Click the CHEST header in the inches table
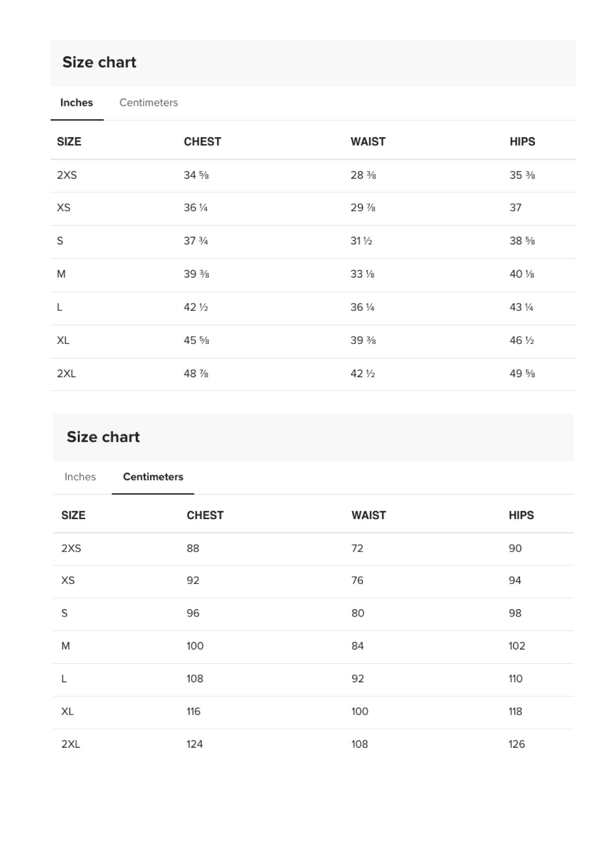Image resolution: width=614 pixels, height=868 pixels. pyautogui.click(x=202, y=142)
